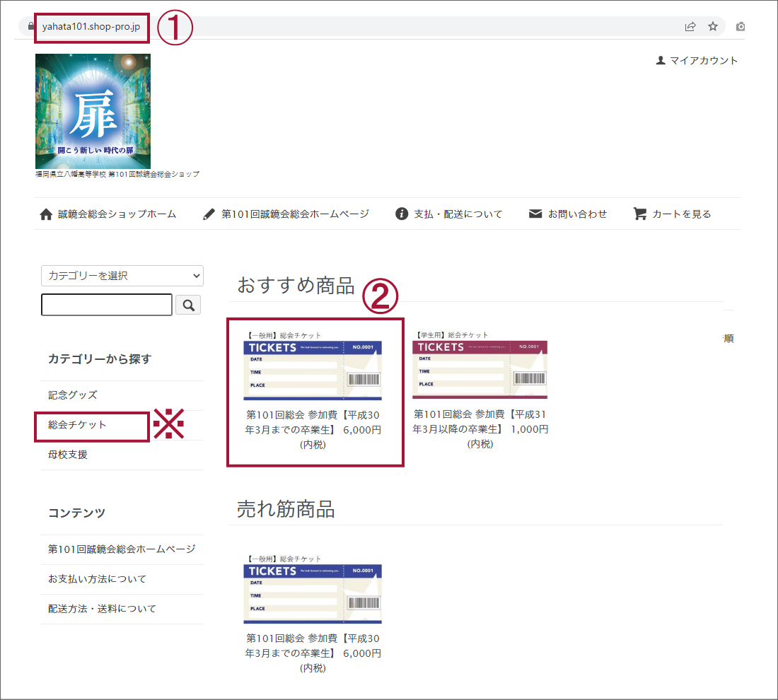Open the 母校支援 category
This screenshot has width=778, height=700.
point(68,455)
